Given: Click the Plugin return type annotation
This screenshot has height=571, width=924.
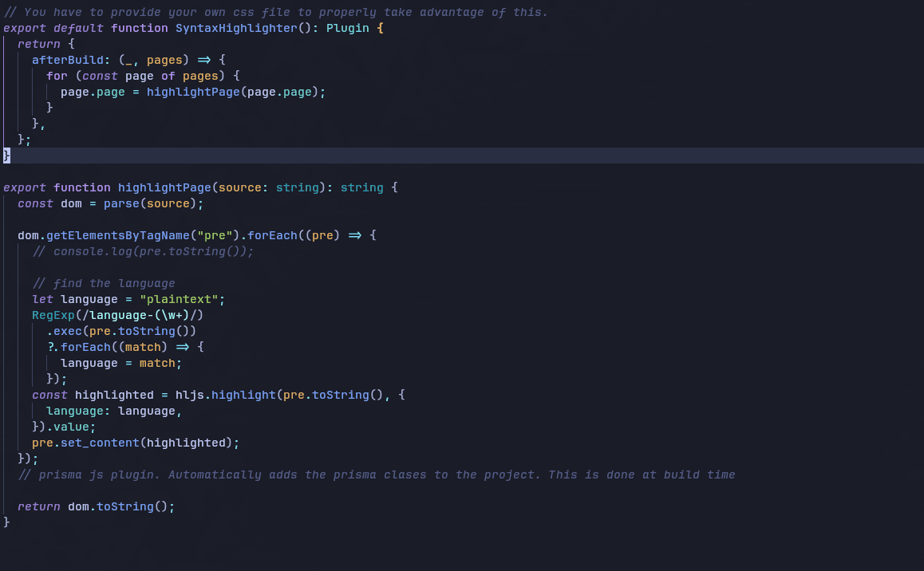Looking at the screenshot, I should [x=347, y=28].
